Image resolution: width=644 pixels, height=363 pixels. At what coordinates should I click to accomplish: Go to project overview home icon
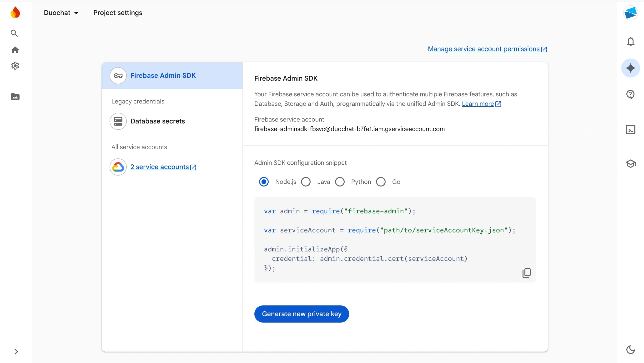[15, 50]
